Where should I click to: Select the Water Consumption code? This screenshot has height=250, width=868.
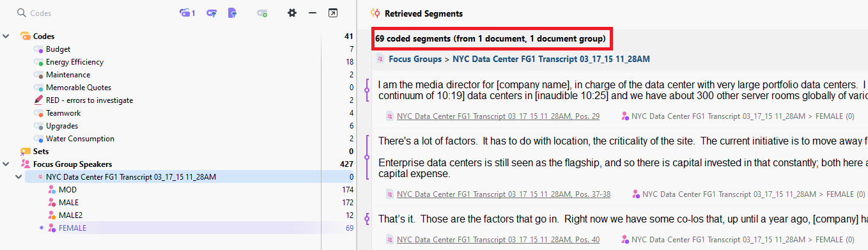[80, 139]
